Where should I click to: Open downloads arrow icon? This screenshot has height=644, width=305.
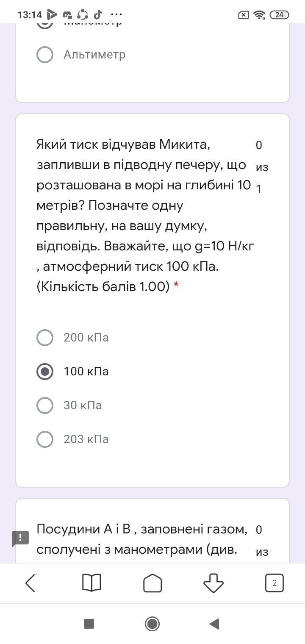click(x=213, y=583)
